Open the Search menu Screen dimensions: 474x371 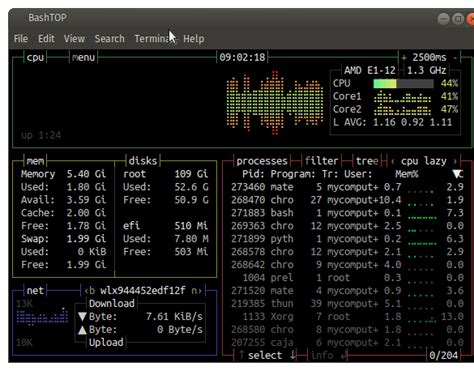[x=109, y=39]
